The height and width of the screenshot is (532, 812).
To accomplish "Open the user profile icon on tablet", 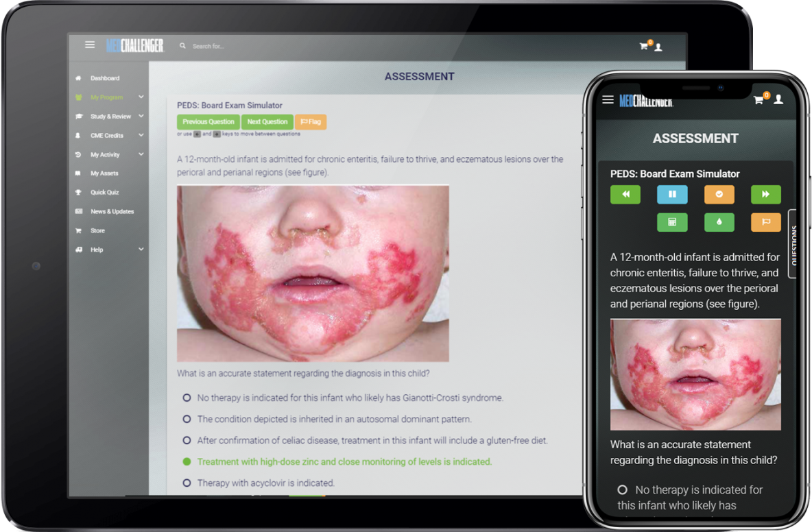I will 658,47.
